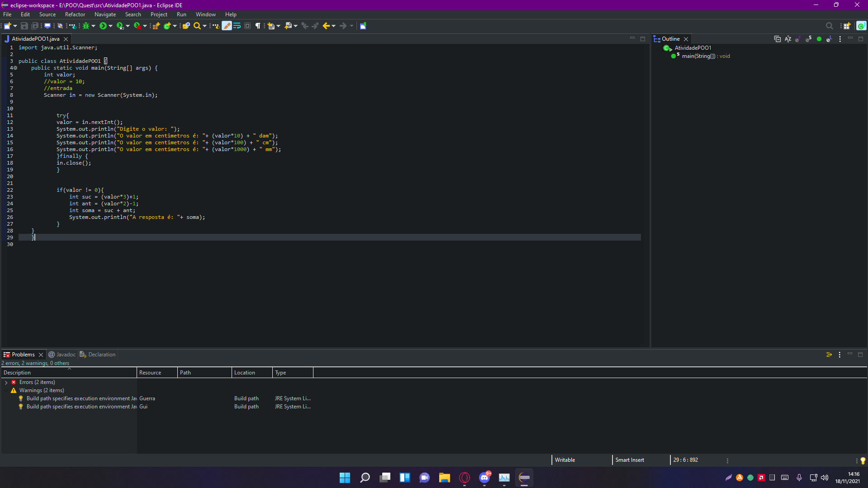Toggle Hide Non-Public Members green dot
Screen dimensions: 868x488
(819, 39)
